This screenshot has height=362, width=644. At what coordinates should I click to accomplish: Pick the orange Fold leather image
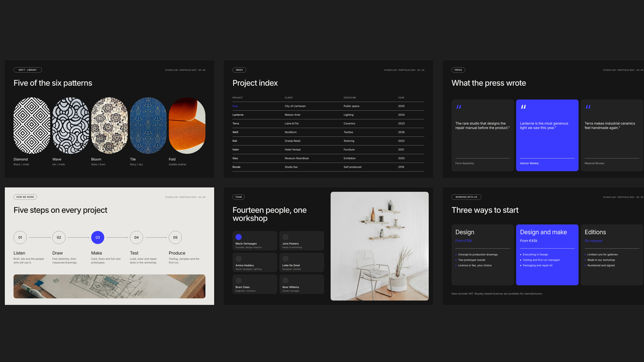[187, 125]
